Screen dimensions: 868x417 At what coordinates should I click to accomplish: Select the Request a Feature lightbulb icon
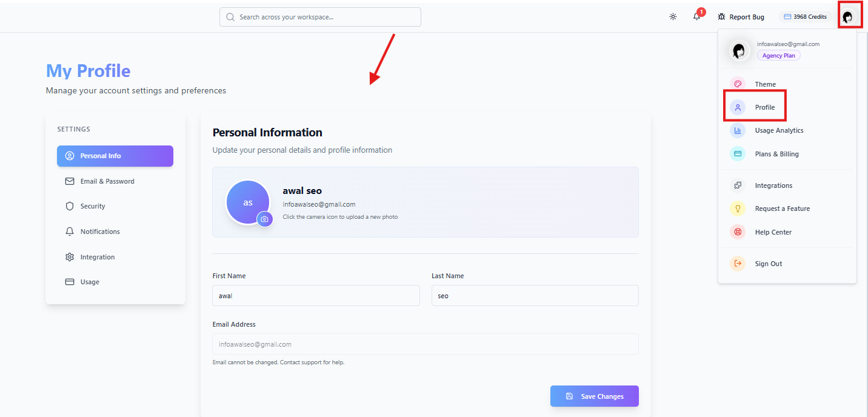pyautogui.click(x=738, y=208)
